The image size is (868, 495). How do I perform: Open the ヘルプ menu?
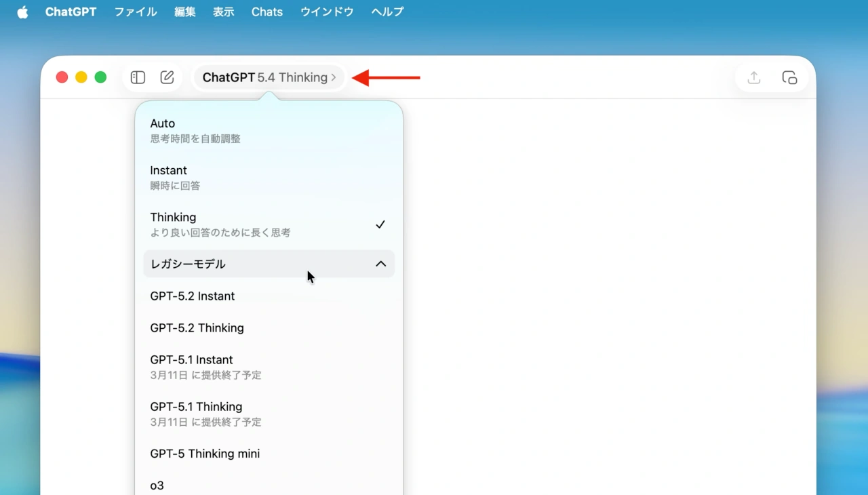point(387,12)
